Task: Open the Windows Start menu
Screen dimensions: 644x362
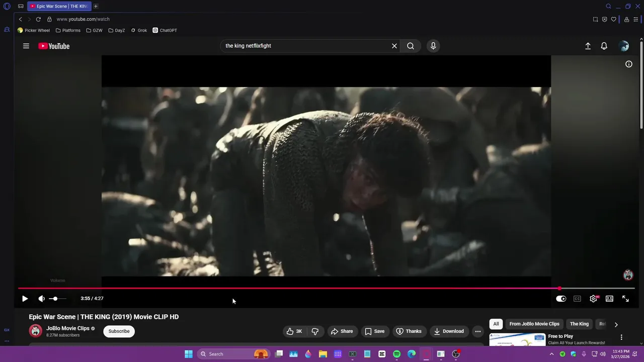Action: (189, 354)
